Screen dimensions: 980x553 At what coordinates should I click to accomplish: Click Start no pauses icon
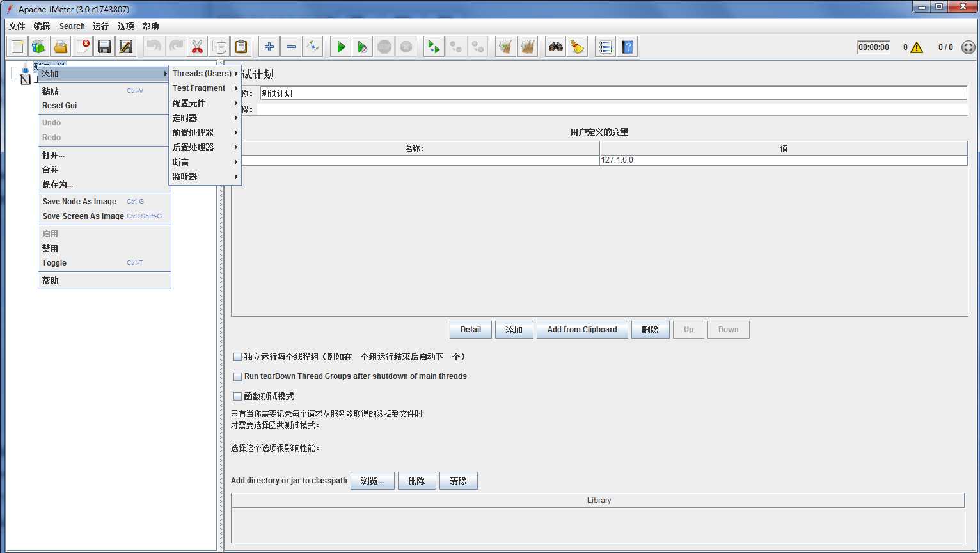[x=362, y=47]
